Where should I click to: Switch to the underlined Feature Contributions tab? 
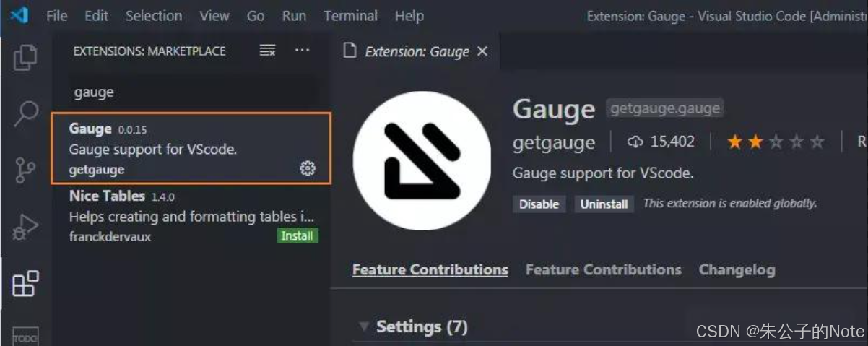point(430,270)
